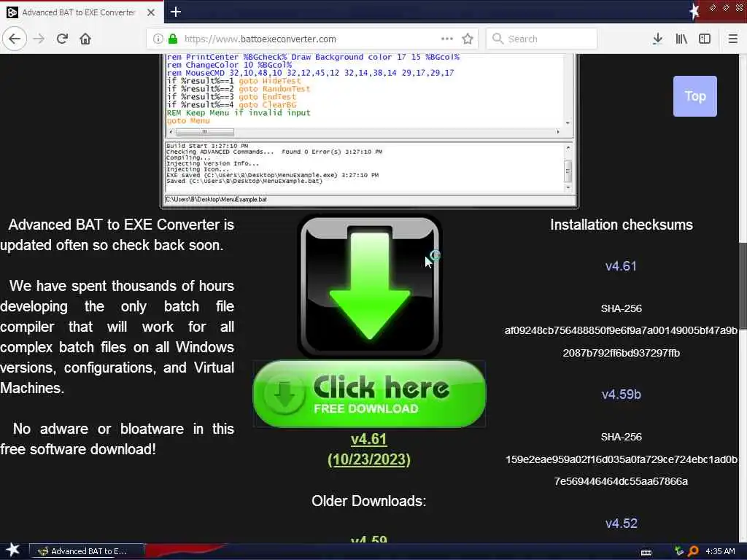The height and width of the screenshot is (560, 747).
Task: Jump to page Top button
Action: pyautogui.click(x=694, y=96)
